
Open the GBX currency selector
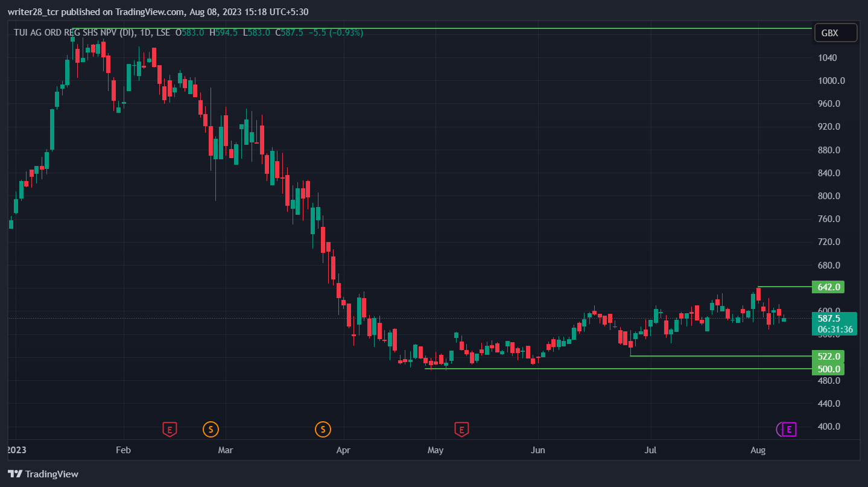point(835,33)
